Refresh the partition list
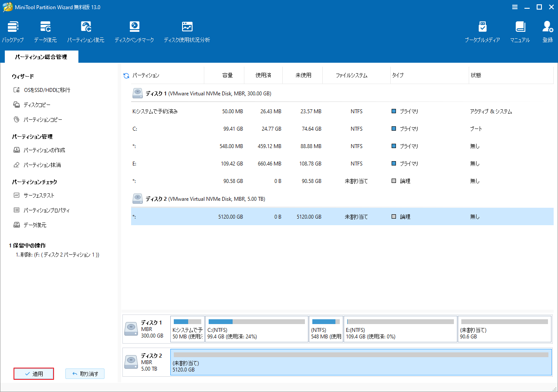 coord(126,75)
